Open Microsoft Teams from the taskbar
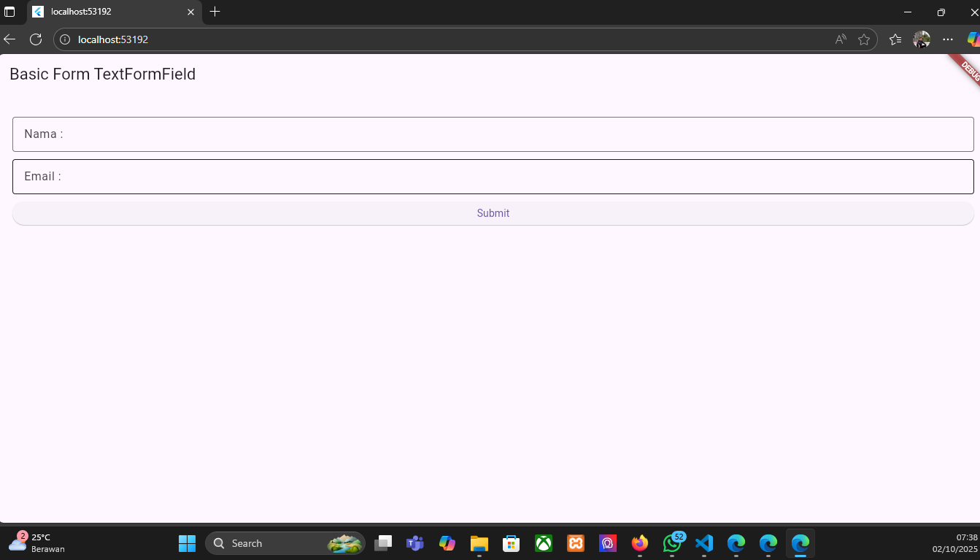The height and width of the screenshot is (560, 980). coord(414,543)
